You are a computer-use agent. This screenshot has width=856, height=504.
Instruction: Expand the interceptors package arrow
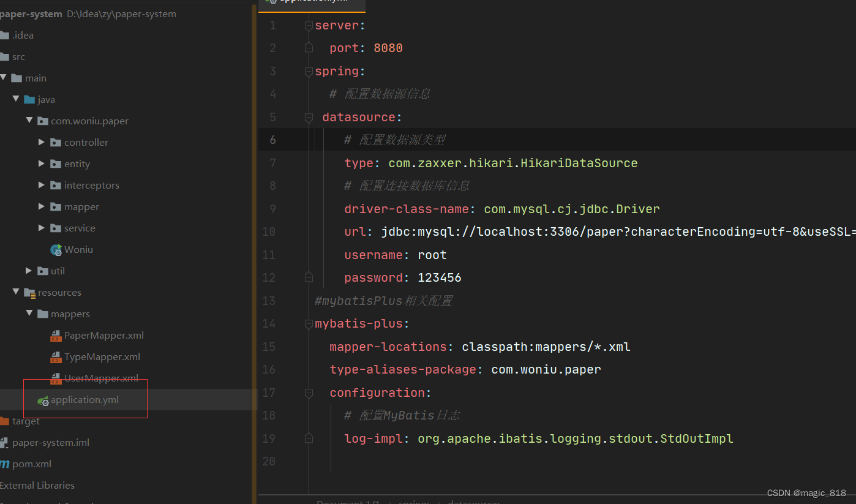coord(42,185)
